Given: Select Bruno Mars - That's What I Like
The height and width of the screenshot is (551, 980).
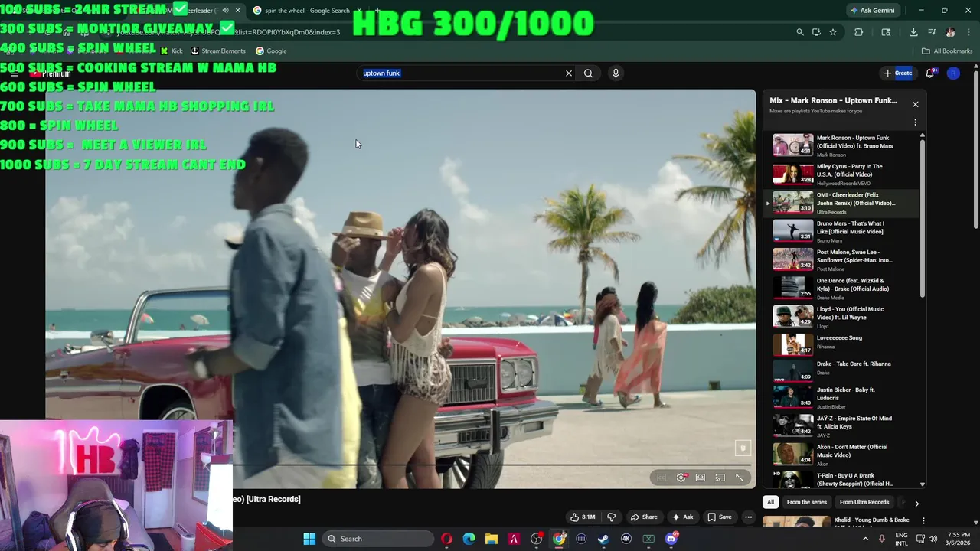Looking at the screenshot, I should pyautogui.click(x=842, y=231).
